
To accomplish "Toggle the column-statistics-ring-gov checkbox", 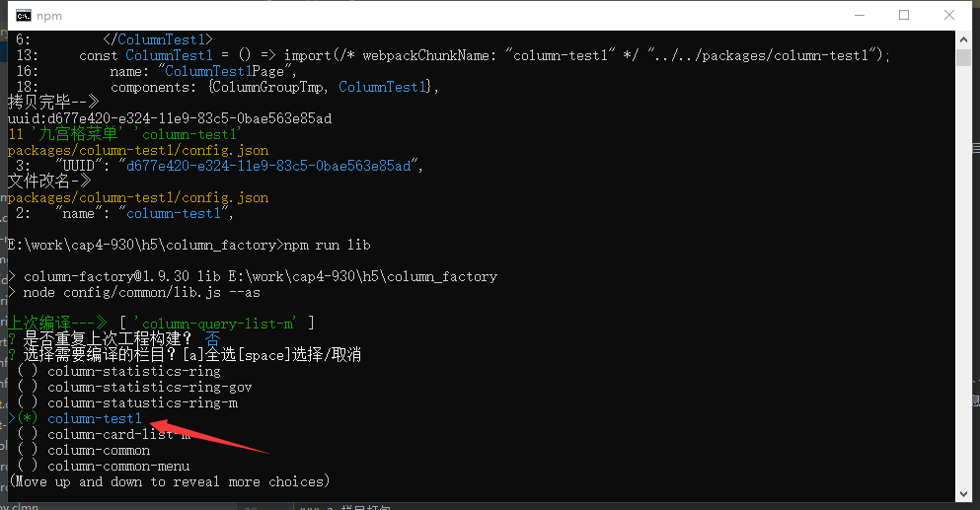I will coord(28,388).
